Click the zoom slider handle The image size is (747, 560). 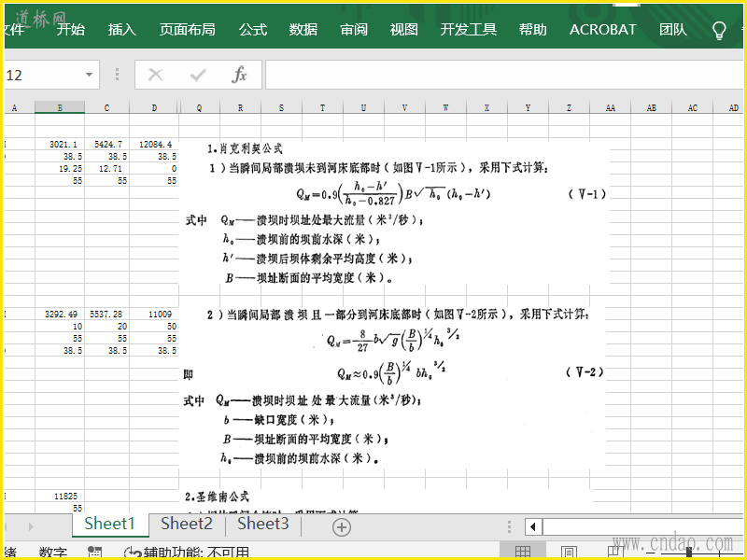pyautogui.click(x=689, y=553)
